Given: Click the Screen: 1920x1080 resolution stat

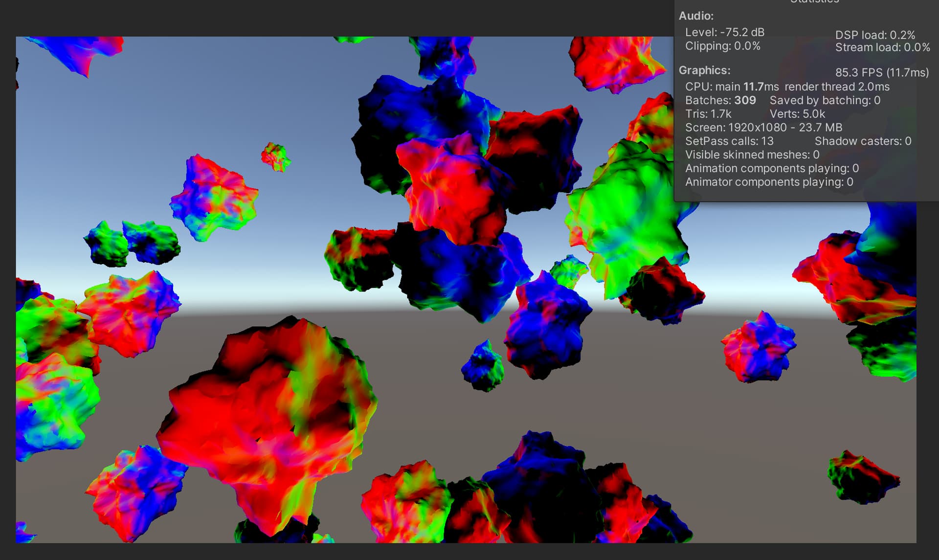Looking at the screenshot, I should coord(763,128).
